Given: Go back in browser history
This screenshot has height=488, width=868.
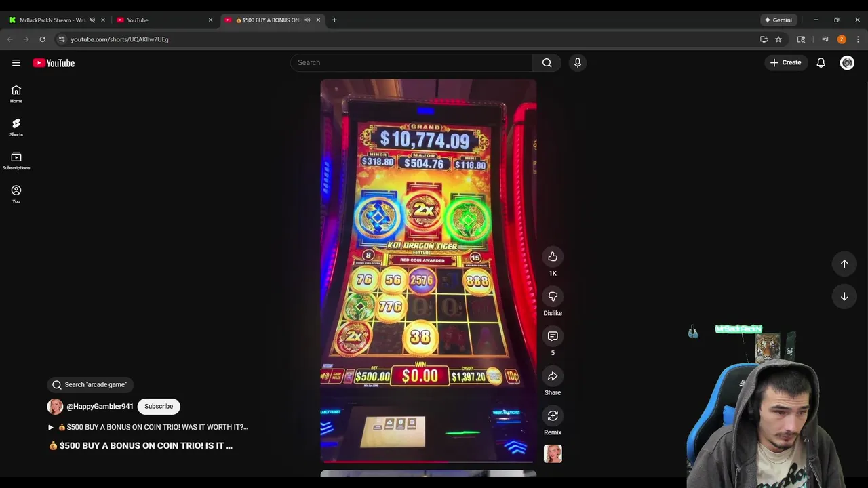Looking at the screenshot, I should point(10,39).
